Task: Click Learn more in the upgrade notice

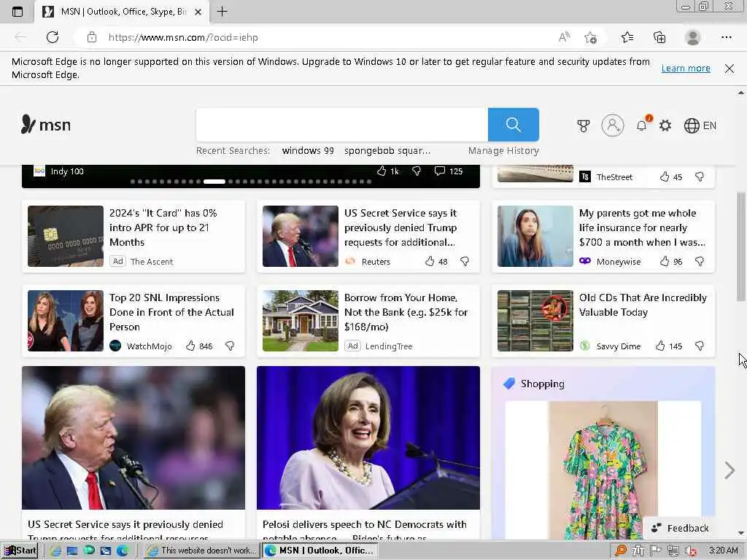Action: (686, 68)
